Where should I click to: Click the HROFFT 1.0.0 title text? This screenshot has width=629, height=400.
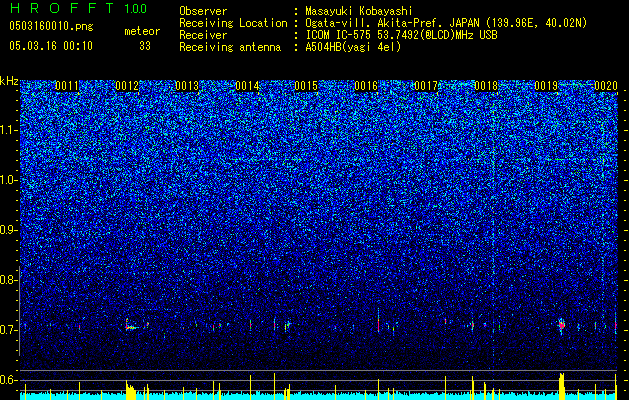click(x=78, y=8)
